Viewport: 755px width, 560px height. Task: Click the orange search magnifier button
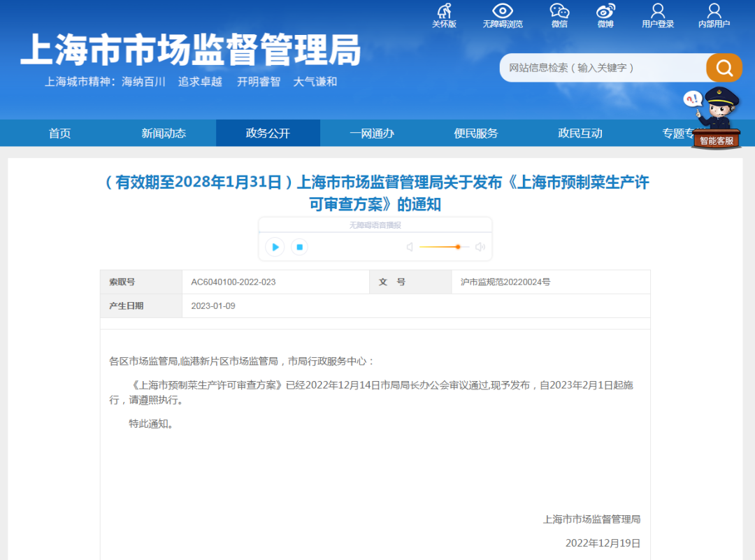tap(724, 68)
